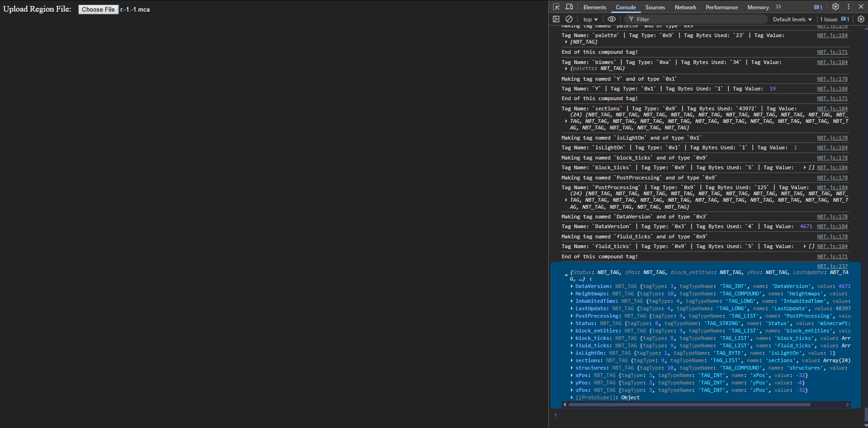Open the 'top' JavaScript context dropdown
The width and height of the screenshot is (868, 428).
[x=590, y=19]
